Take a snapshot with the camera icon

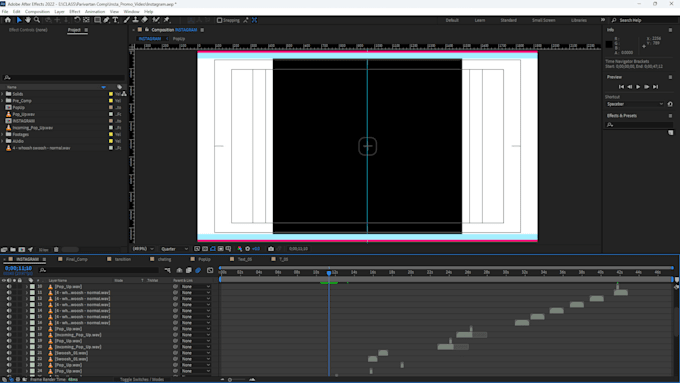click(271, 249)
